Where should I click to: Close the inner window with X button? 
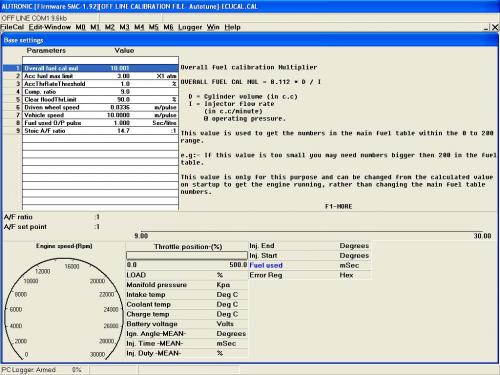pyautogui.click(x=495, y=28)
